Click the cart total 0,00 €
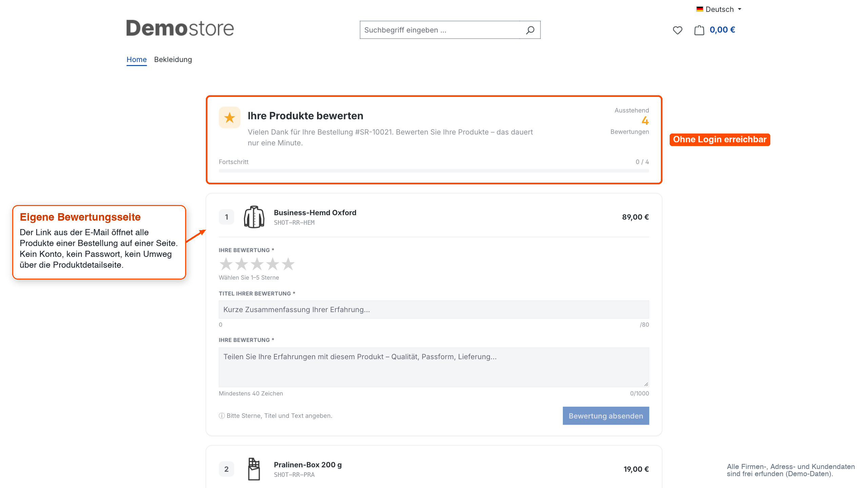This screenshot has height=488, width=868. click(722, 30)
